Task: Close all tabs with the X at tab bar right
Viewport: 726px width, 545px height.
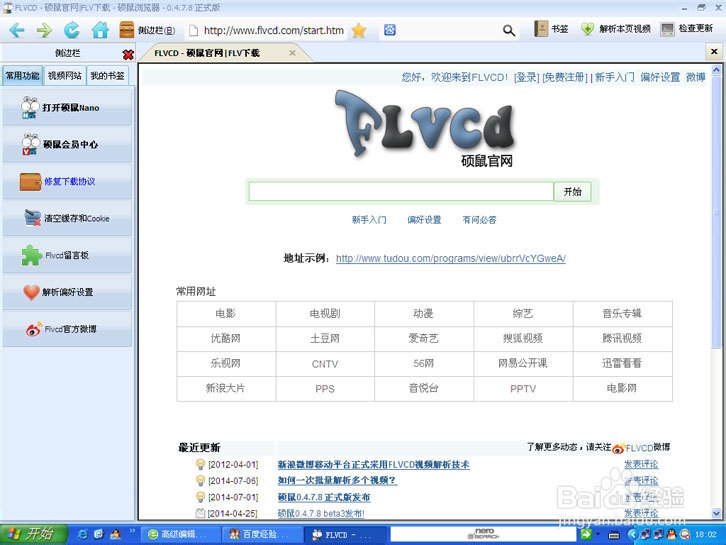Action: point(714,51)
